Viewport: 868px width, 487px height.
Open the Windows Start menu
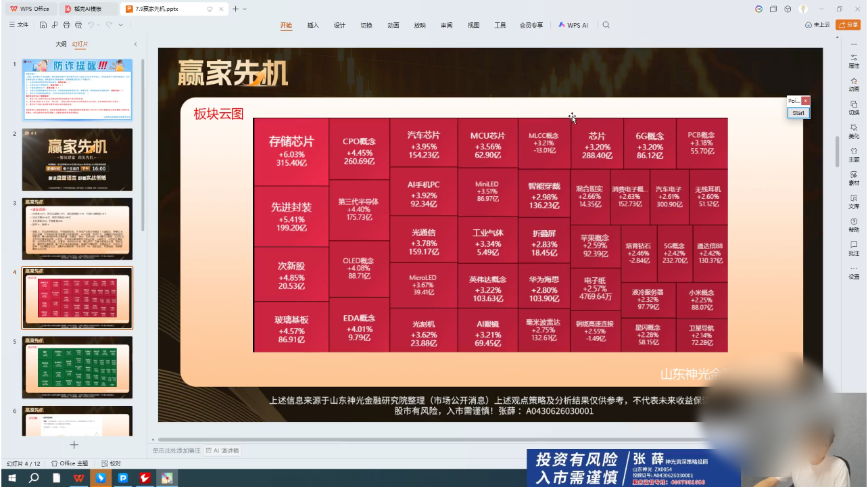coord(11,478)
